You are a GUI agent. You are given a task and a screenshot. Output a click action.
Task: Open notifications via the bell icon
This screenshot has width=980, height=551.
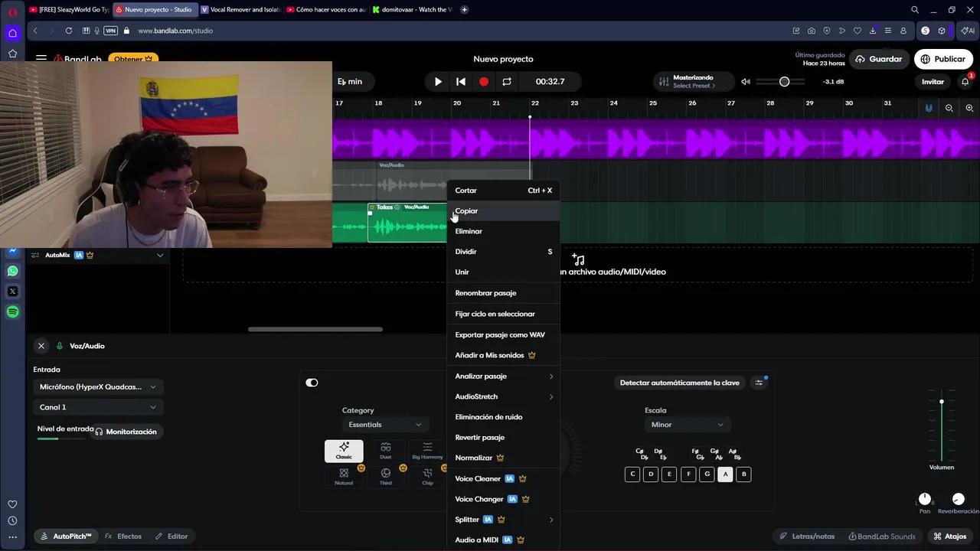pos(965,81)
